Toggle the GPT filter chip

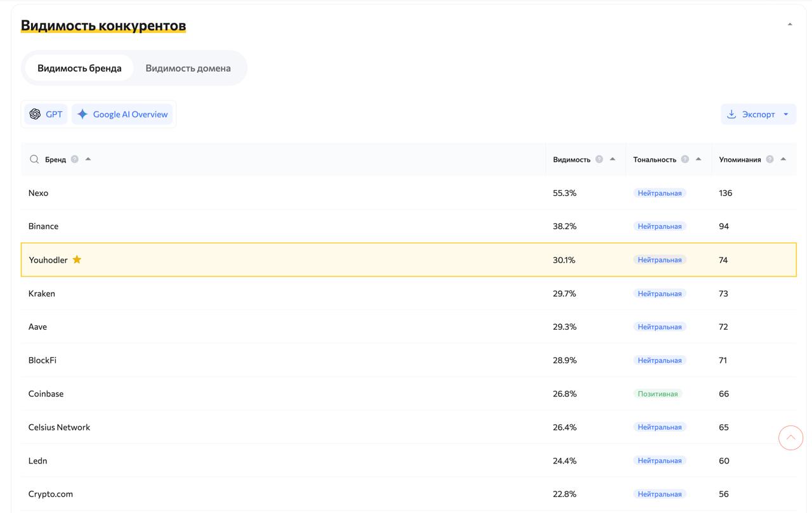tap(46, 114)
